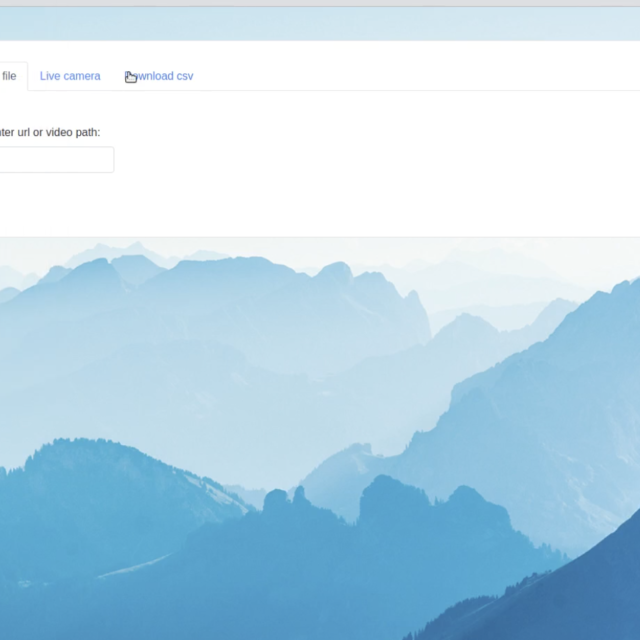Click the 'Enter url or video path:' label

50,132
